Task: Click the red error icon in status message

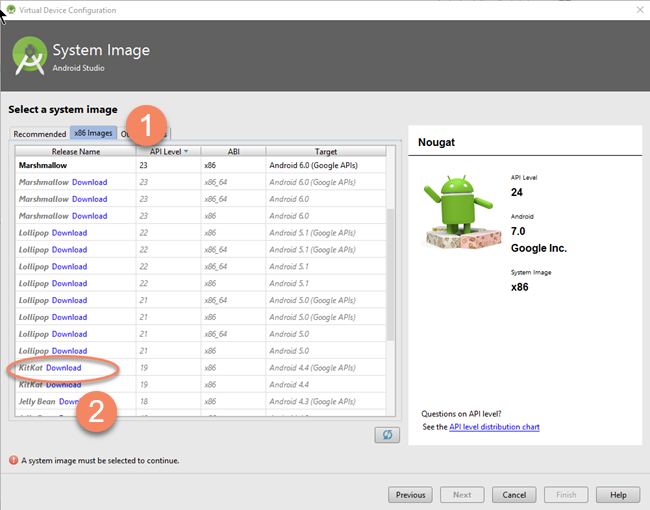Action: (13, 461)
